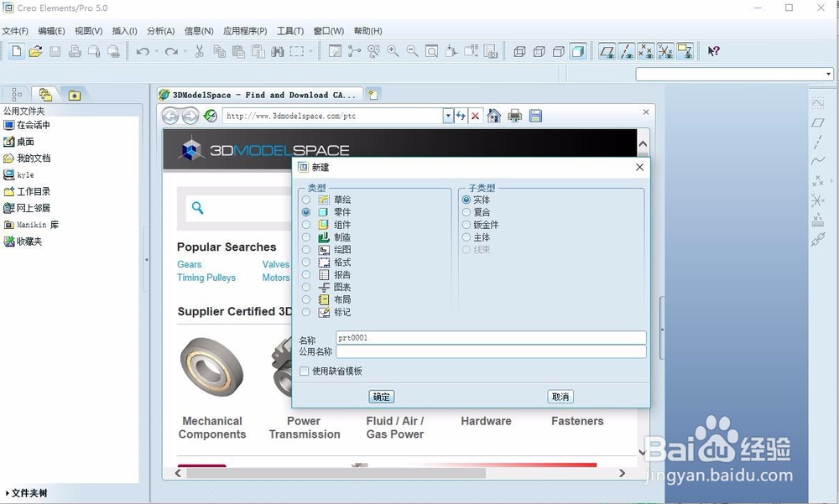Click the Cut scissors icon
The image size is (839, 504).
click(200, 51)
